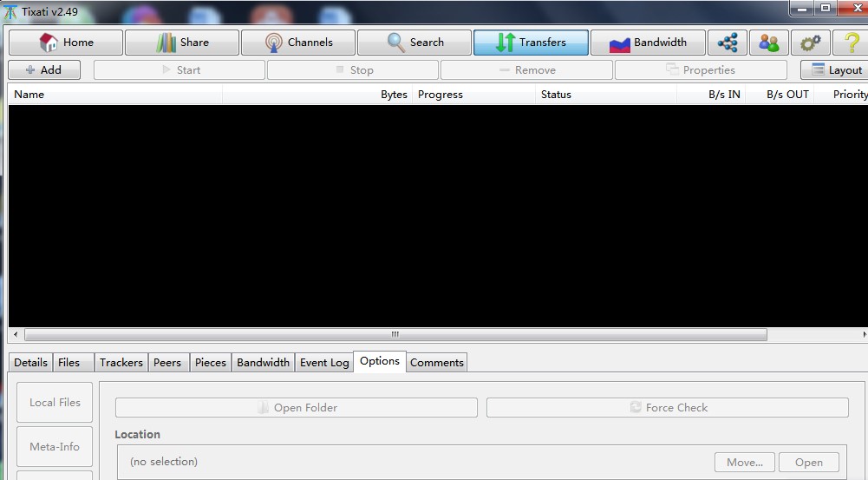Open the Share section
868x480 pixels.
tap(182, 43)
